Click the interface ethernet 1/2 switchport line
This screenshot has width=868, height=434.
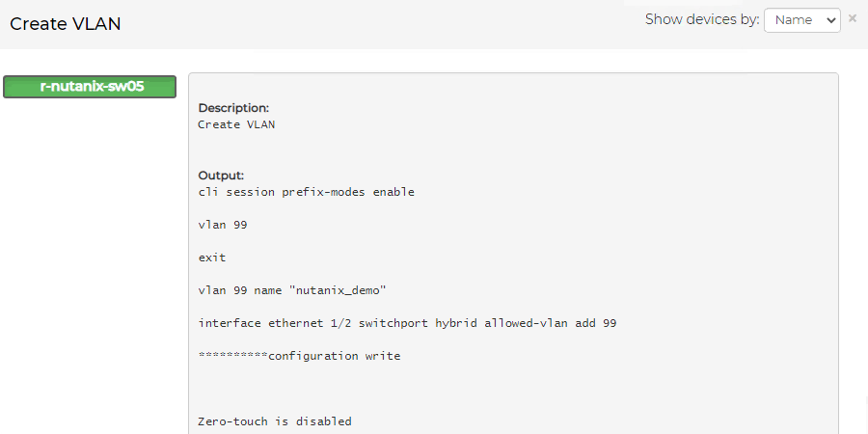(x=407, y=323)
